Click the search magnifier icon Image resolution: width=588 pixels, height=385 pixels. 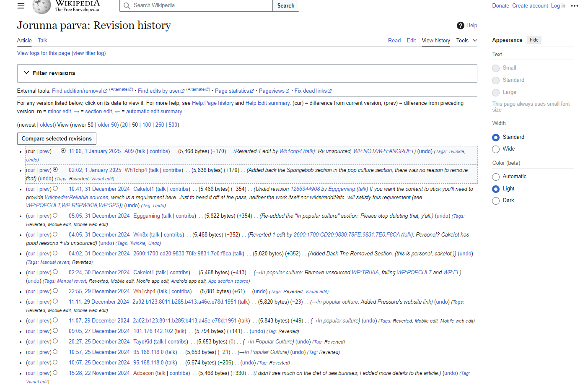pos(127,5)
